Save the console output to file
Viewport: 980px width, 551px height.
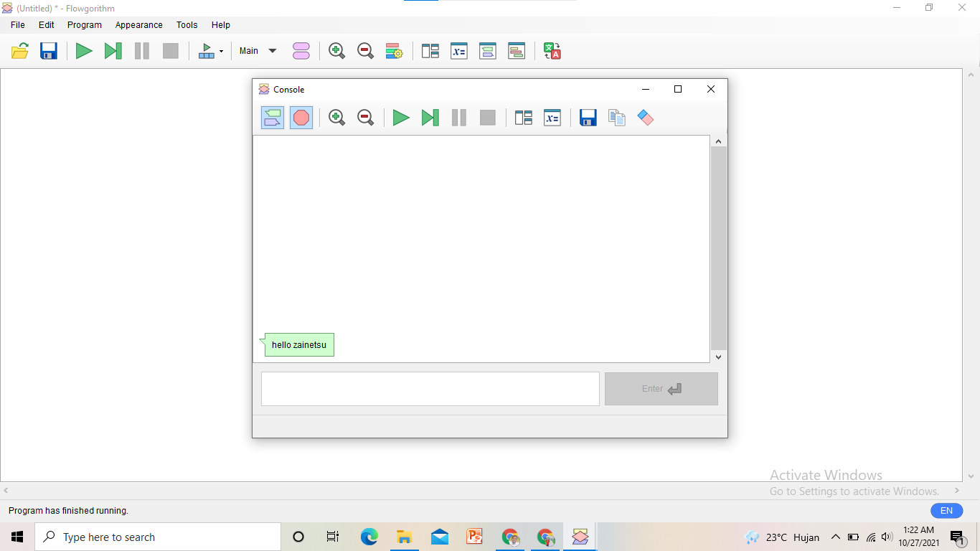tap(588, 118)
